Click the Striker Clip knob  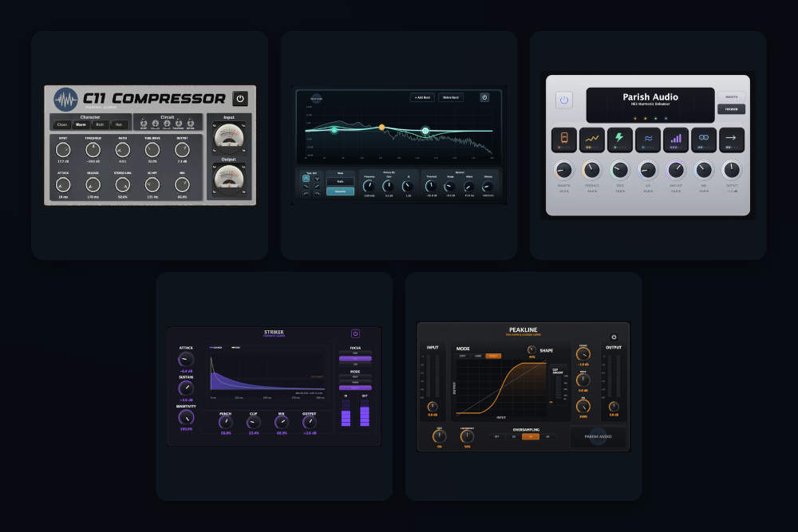coord(254,423)
